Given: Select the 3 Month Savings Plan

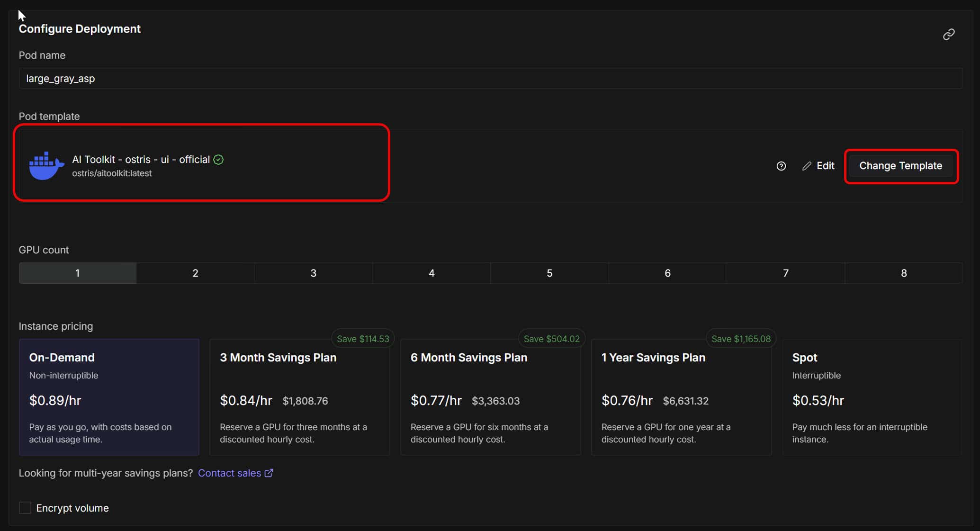Looking at the screenshot, I should 299,396.
